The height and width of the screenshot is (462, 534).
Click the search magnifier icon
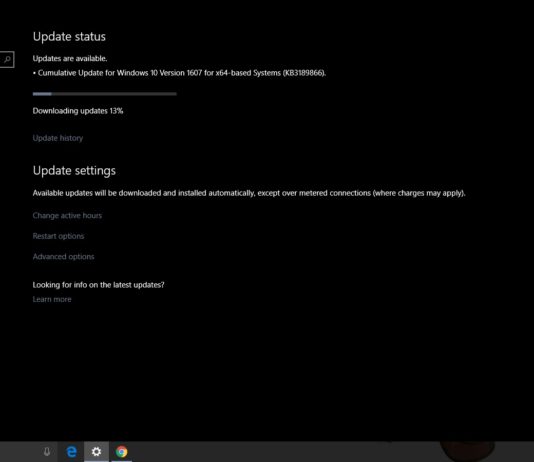7,59
